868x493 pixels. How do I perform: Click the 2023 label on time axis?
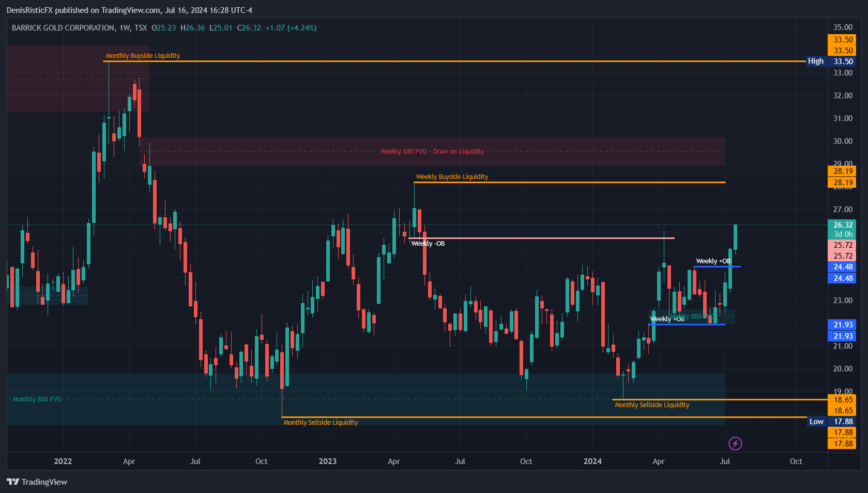pyautogui.click(x=328, y=461)
